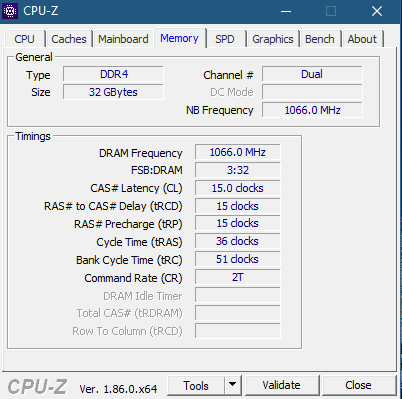
Task: Switch to the CPU tab
Action: coord(24,39)
